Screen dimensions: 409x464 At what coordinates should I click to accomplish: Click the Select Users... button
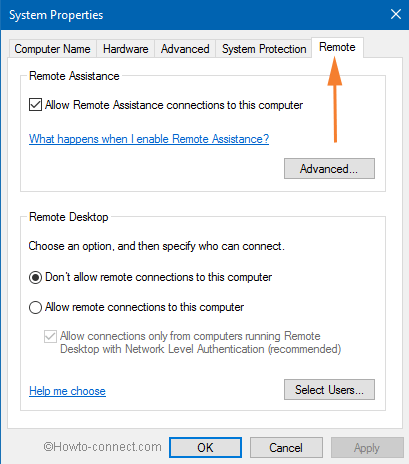329,389
